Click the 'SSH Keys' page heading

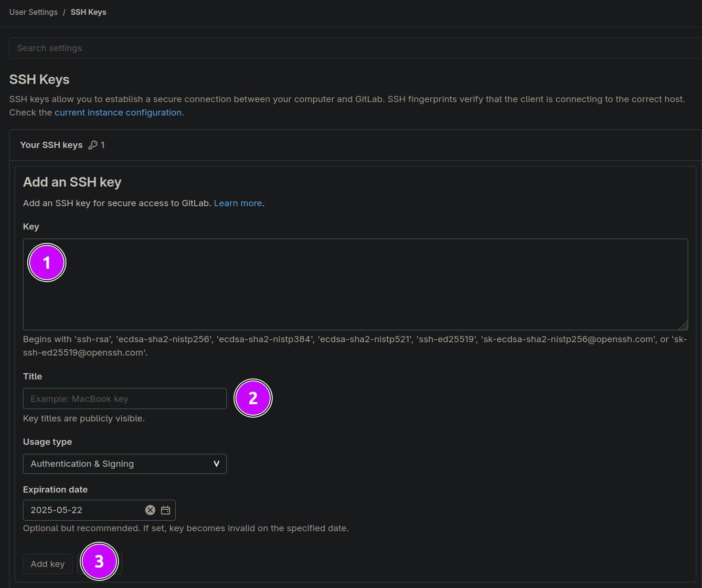[x=39, y=80]
